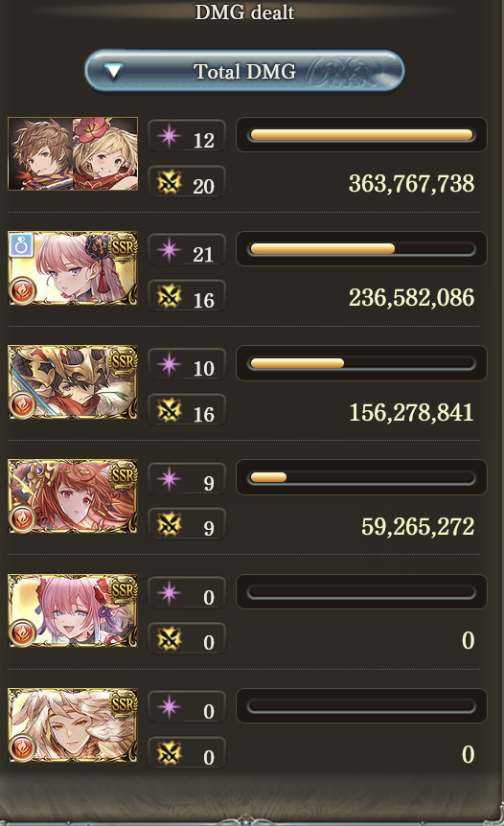
Task: Select the red-haired SSR character portrait
Action: (x=73, y=496)
